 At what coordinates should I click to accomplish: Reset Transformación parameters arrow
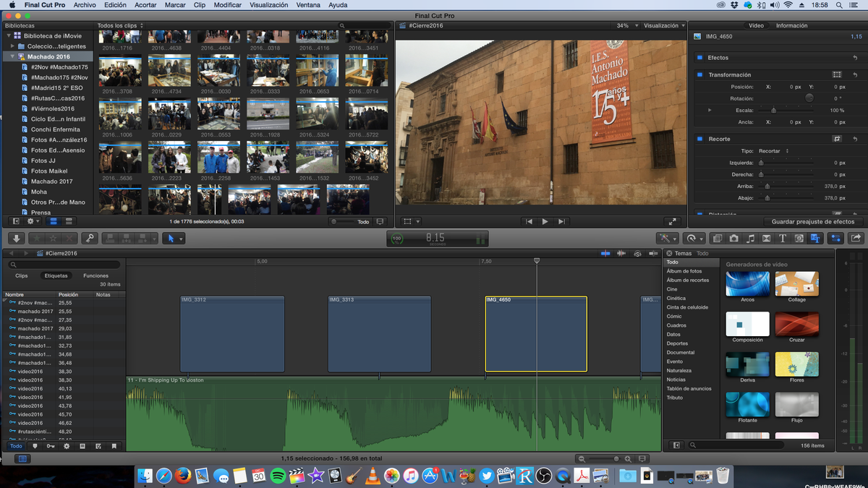point(856,74)
